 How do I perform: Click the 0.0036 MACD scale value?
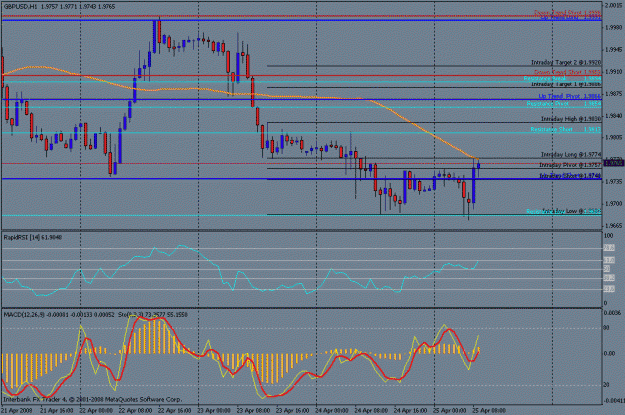[613, 313]
